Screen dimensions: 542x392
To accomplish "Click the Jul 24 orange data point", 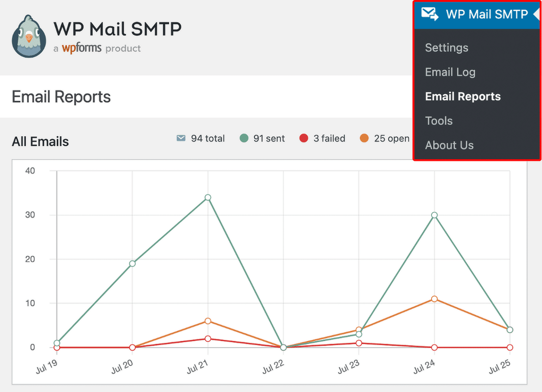I will (x=434, y=299).
